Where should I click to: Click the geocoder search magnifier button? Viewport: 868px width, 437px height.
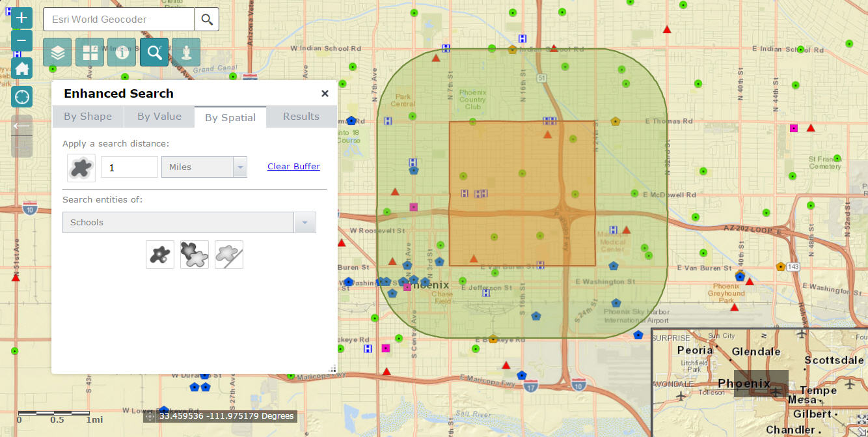[207, 20]
